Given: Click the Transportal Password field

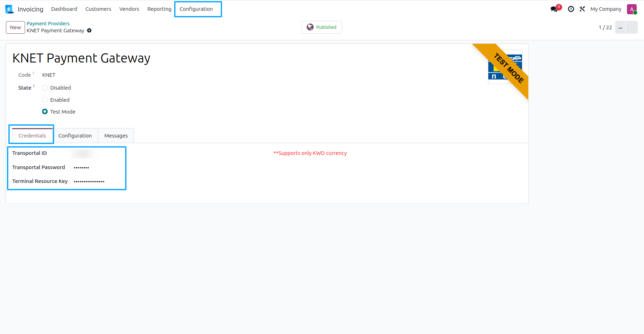Looking at the screenshot, I should [81, 167].
